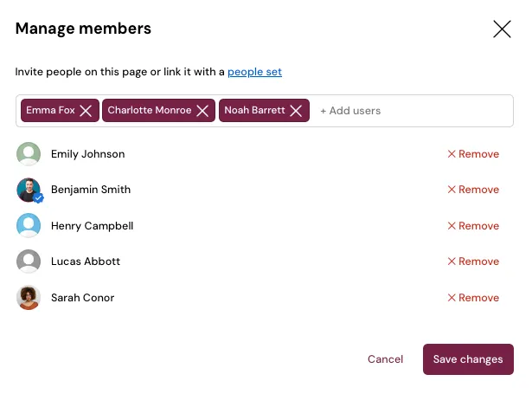Remove Sarah Conor from members
Image resolution: width=532 pixels, height=394 pixels.
473,298
